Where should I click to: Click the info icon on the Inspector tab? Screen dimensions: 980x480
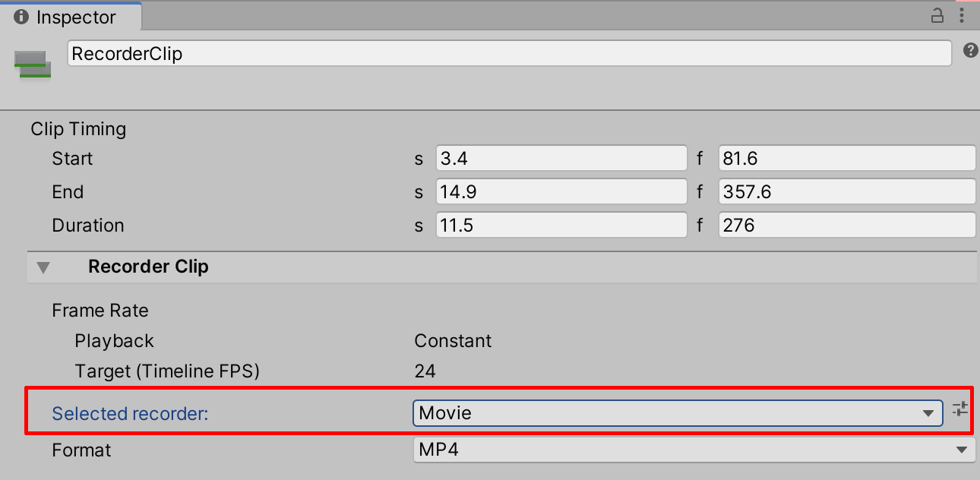[21, 17]
